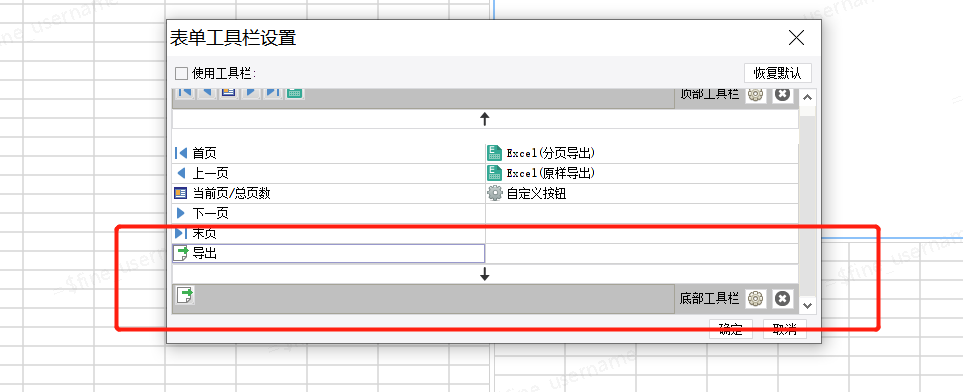Viewport: 963px width, 392px height.
Task: Click the 取消 button
Action: point(785,329)
